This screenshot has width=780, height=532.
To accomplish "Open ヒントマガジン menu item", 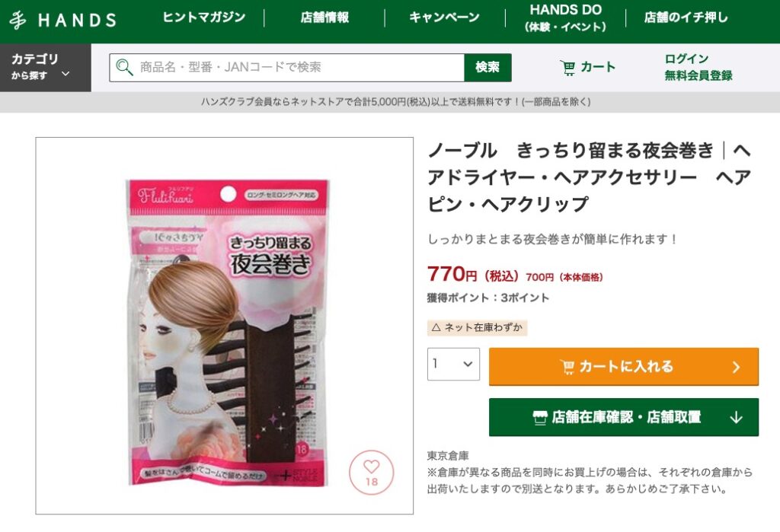I will coord(204,18).
